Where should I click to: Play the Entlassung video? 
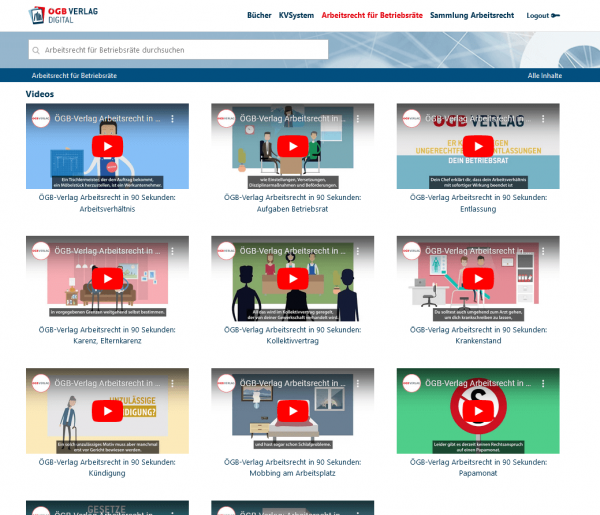pos(478,146)
